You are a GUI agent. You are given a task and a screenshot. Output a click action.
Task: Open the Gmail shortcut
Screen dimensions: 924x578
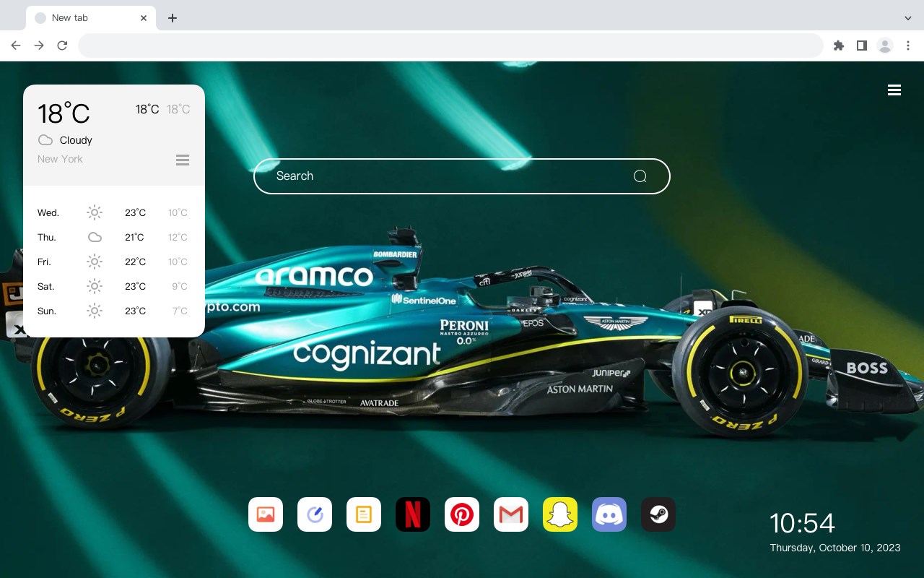click(511, 514)
